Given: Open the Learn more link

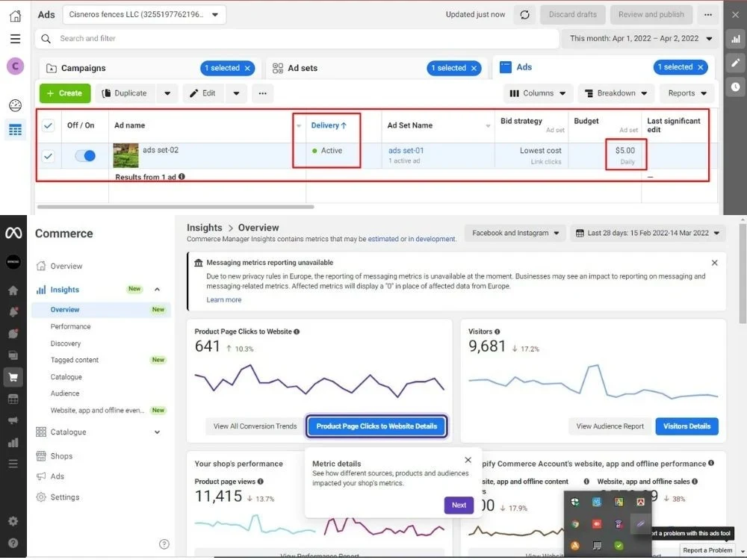Looking at the screenshot, I should [224, 300].
